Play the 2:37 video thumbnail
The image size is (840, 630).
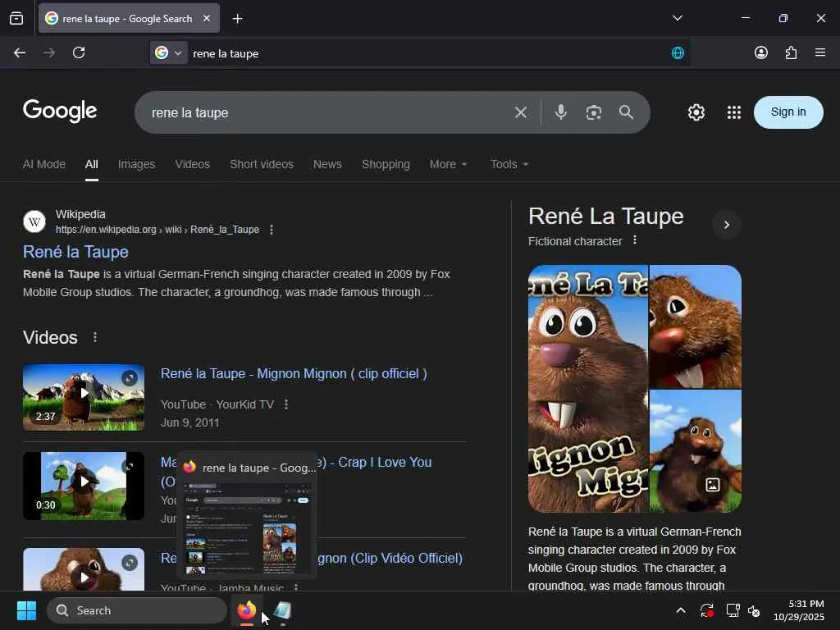[84, 397]
